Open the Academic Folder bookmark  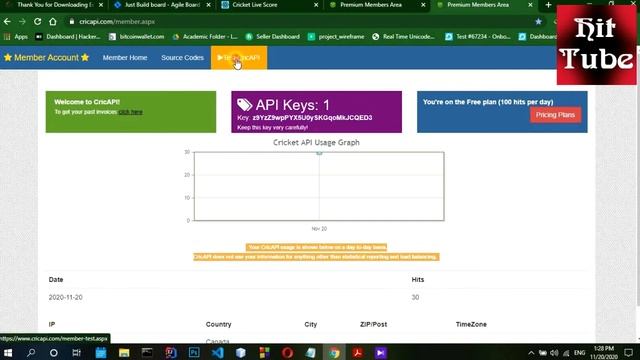tap(205, 37)
